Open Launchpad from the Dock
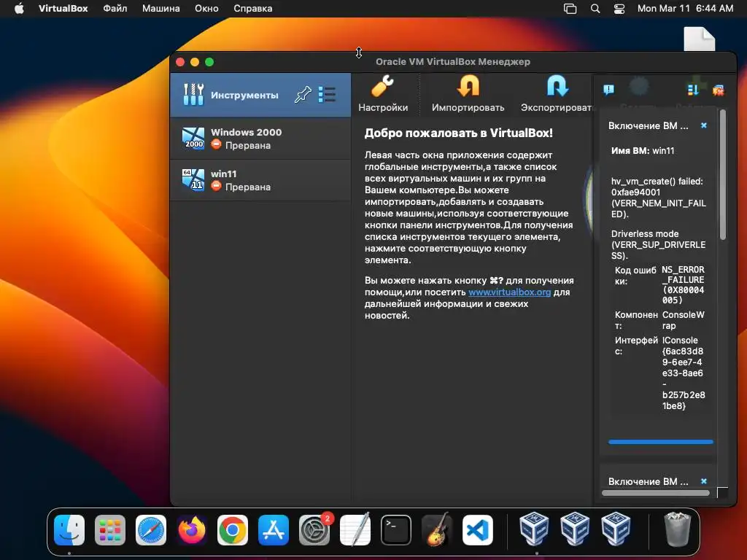This screenshot has width=747, height=560. 110,530
